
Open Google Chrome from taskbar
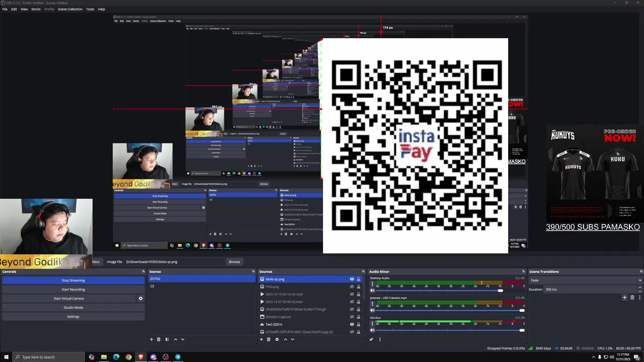(129, 357)
